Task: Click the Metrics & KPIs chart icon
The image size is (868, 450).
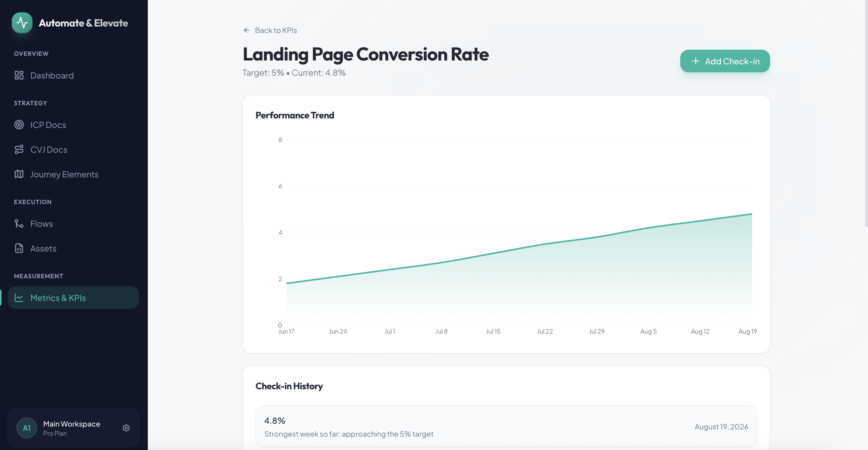Action: pyautogui.click(x=19, y=297)
